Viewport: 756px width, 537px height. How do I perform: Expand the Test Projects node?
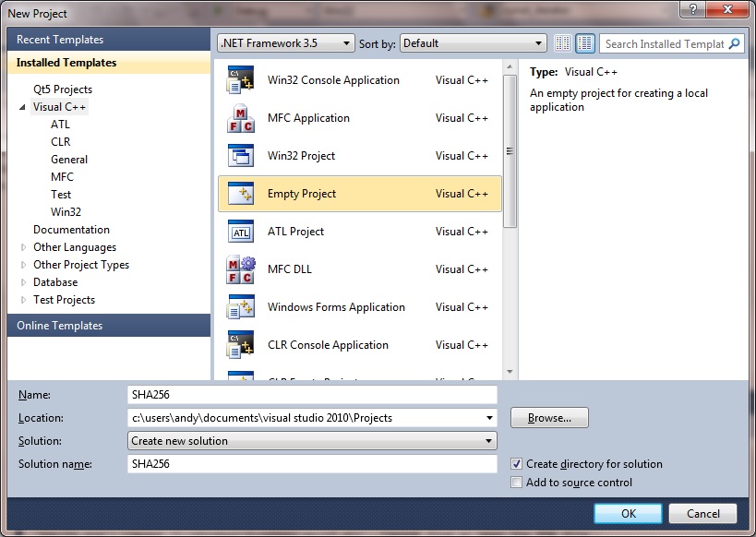pyautogui.click(x=23, y=300)
